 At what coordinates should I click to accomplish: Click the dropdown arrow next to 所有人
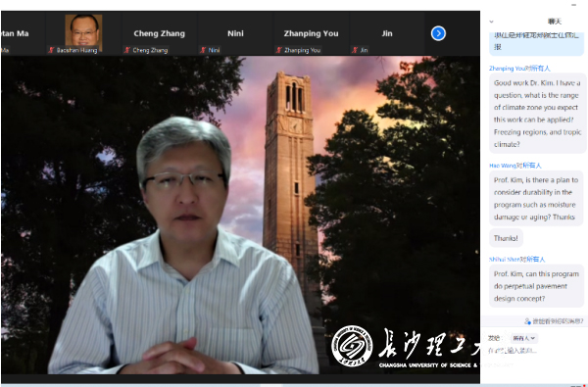pos(533,338)
